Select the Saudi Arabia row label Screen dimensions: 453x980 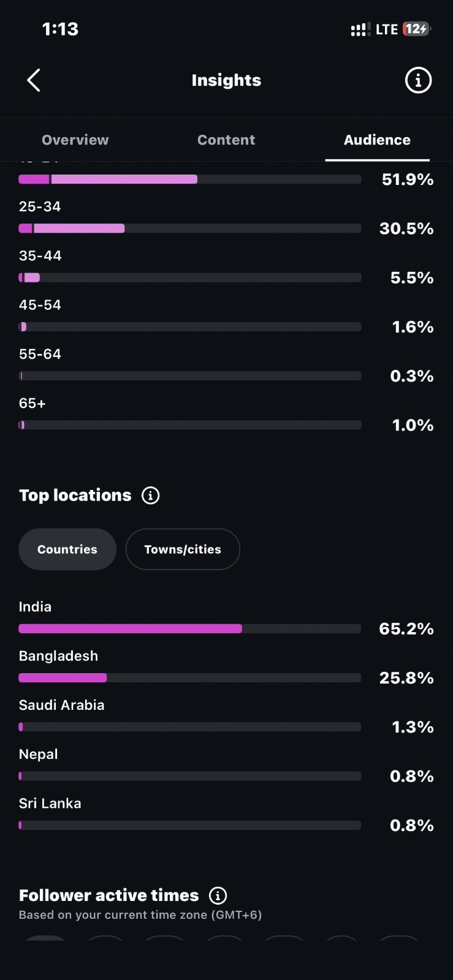[62, 705]
